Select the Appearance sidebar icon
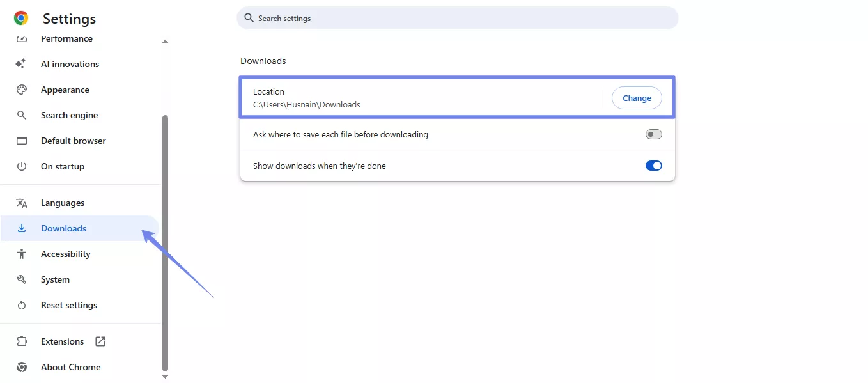Image resolution: width=868 pixels, height=383 pixels. [x=22, y=90]
